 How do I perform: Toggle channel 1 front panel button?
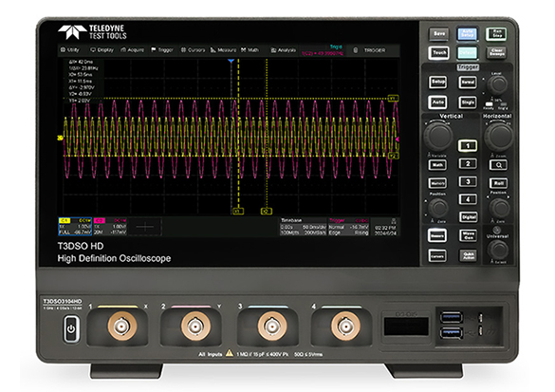pyautogui.click(x=468, y=145)
